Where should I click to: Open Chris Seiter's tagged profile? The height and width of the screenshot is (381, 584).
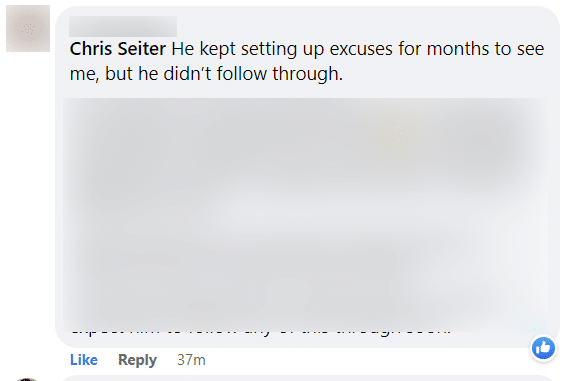tap(118, 49)
